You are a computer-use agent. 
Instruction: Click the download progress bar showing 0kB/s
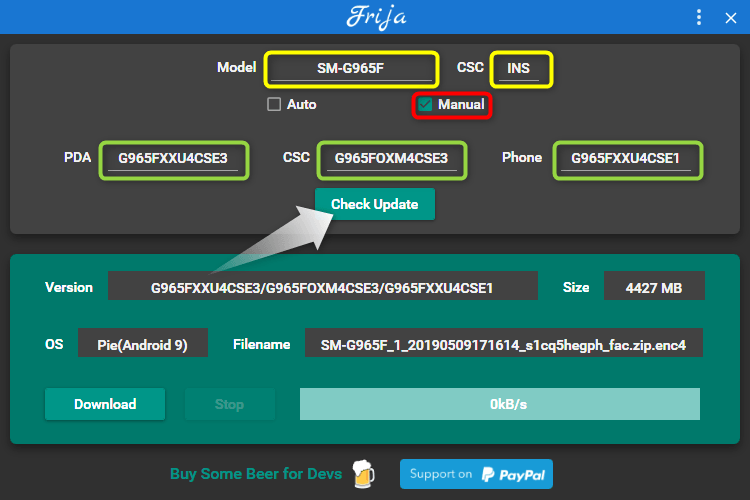[x=500, y=404]
